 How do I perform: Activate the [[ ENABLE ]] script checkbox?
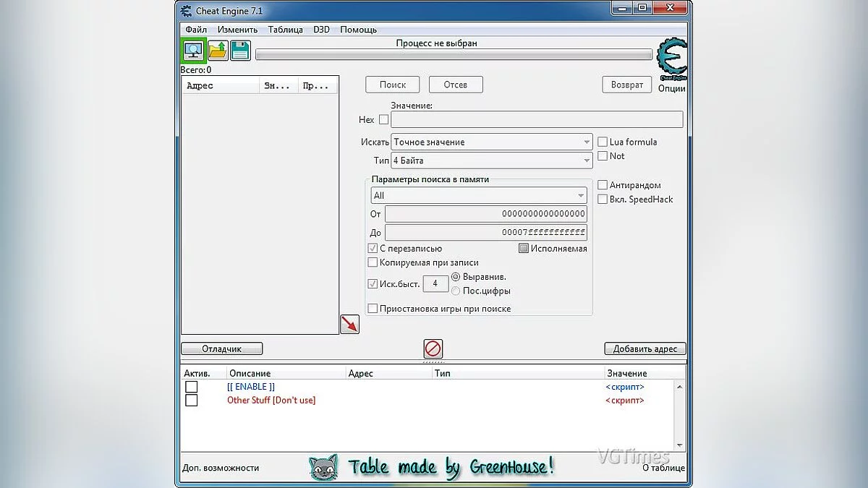tap(191, 387)
